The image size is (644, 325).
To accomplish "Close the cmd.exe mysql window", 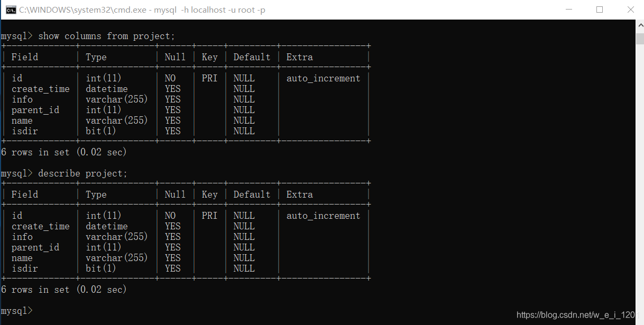I will [630, 10].
